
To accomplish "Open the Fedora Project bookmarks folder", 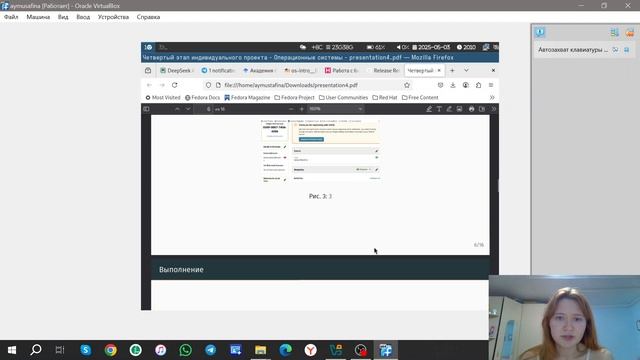I will tap(294, 98).
